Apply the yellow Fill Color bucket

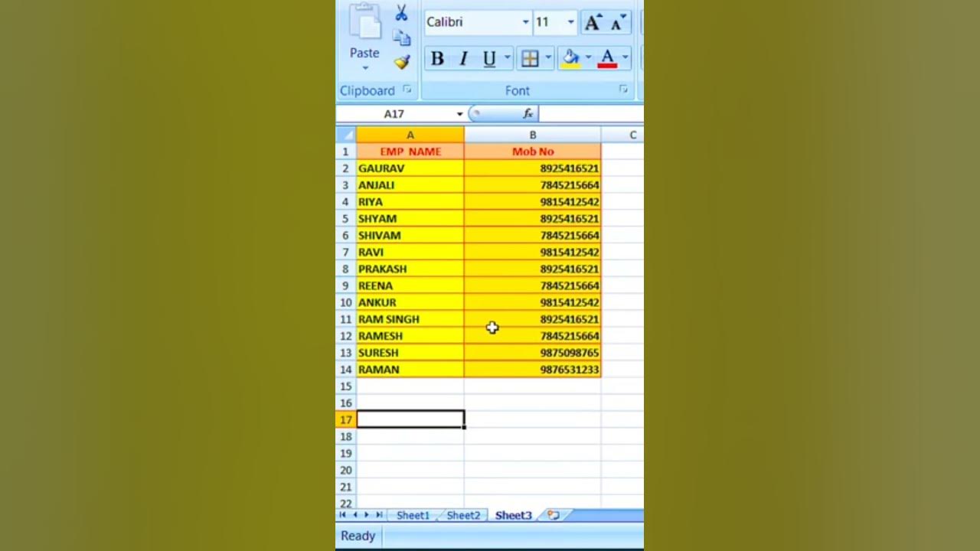point(570,58)
